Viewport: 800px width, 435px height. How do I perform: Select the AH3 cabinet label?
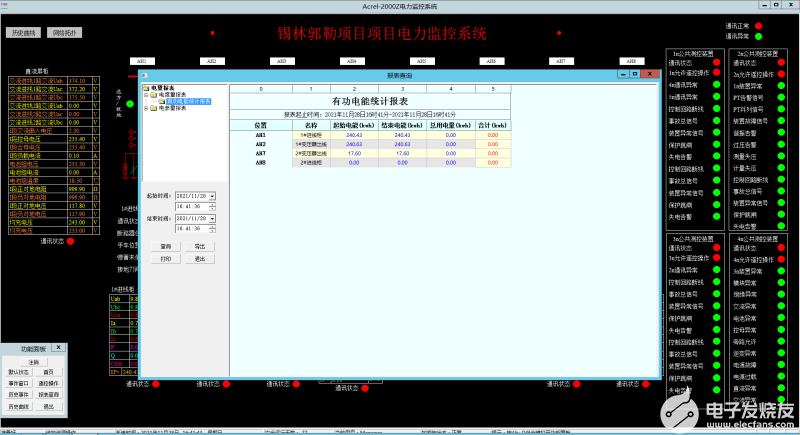pos(282,61)
